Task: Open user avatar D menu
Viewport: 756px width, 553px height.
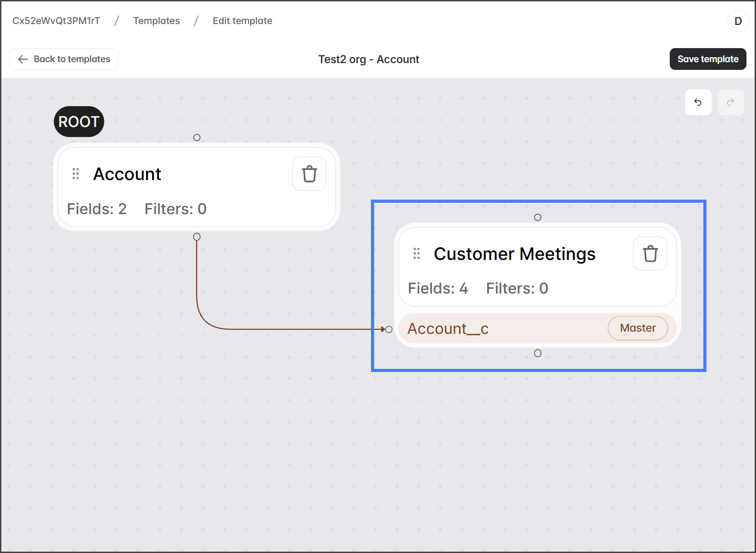Action: [738, 21]
